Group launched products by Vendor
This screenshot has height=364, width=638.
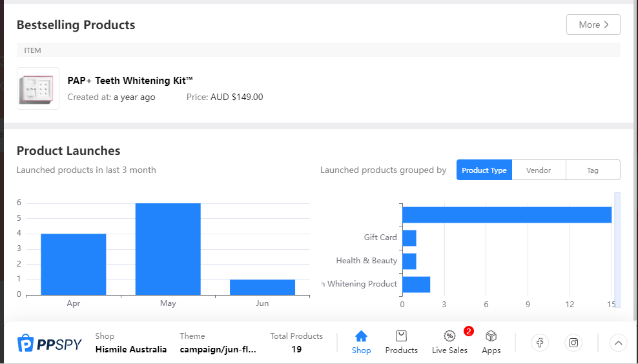[539, 170]
